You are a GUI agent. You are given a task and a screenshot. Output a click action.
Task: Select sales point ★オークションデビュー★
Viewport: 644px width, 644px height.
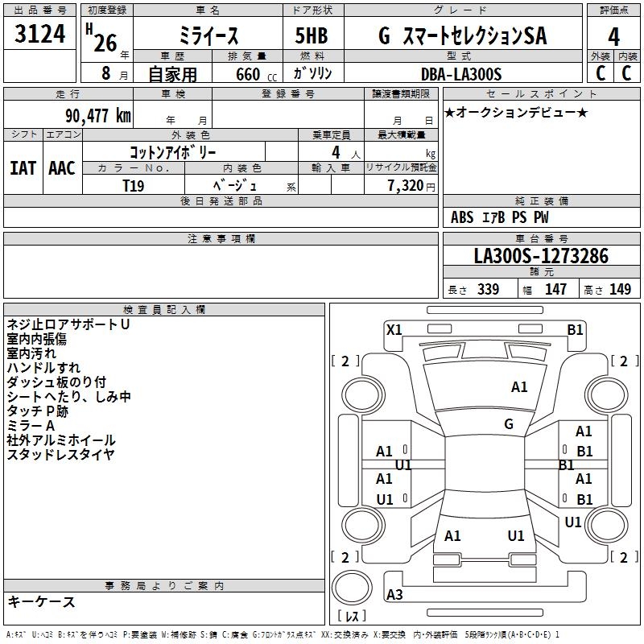coord(516,113)
